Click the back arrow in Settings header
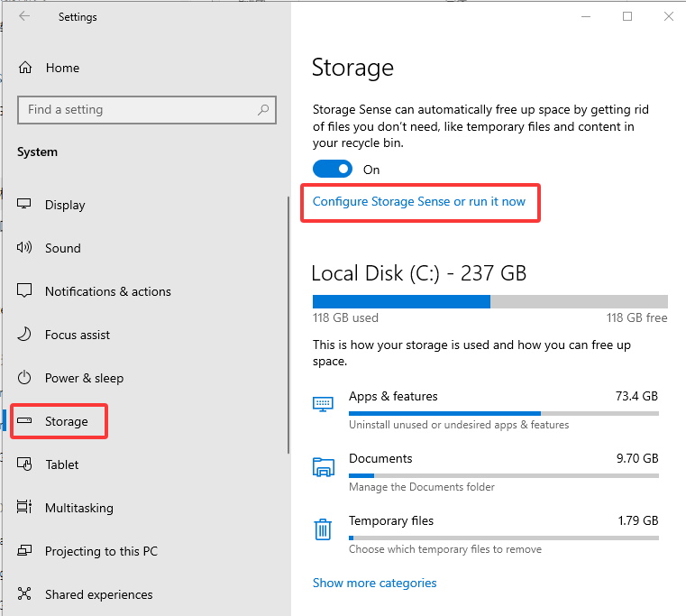 (24, 16)
